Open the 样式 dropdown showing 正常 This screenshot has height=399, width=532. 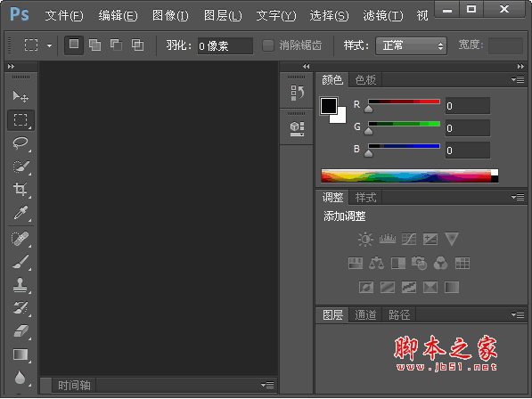[411, 45]
